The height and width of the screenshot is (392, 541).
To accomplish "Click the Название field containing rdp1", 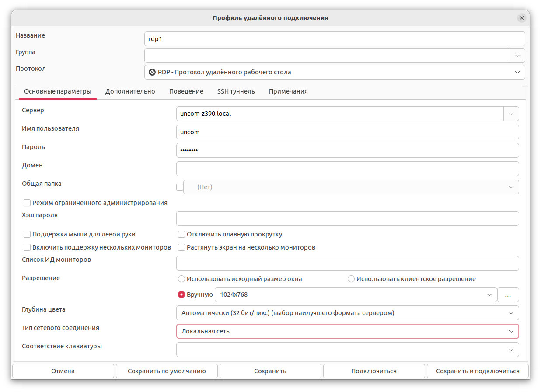I will (x=335, y=39).
